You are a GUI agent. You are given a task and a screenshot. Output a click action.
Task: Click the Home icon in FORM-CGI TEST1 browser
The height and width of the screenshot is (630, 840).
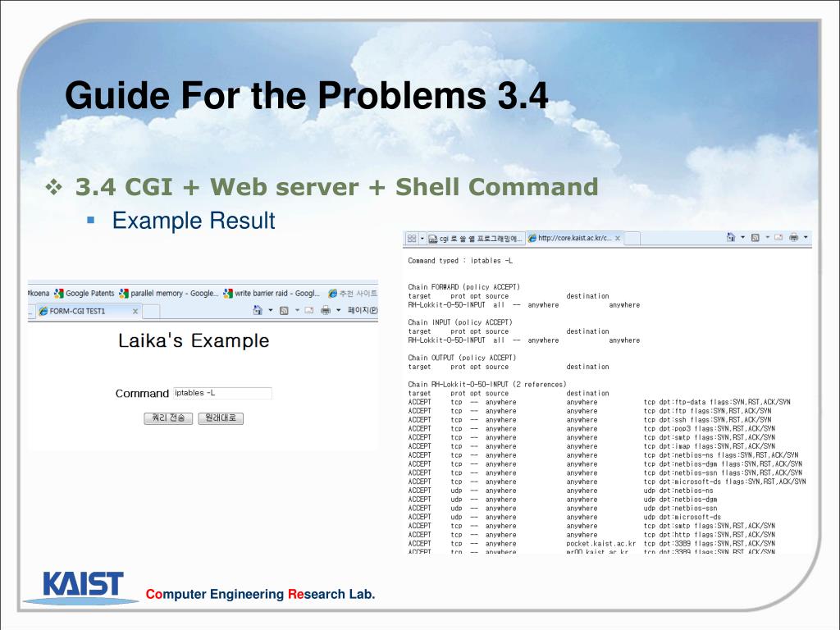point(258,310)
